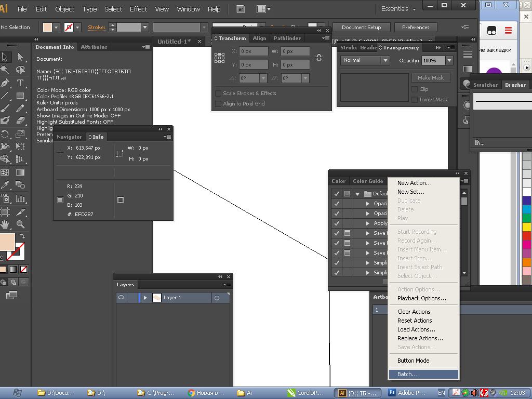This screenshot has height=399, width=532.
Task: Select the Eyedropper tool
Action: [x=5, y=185]
